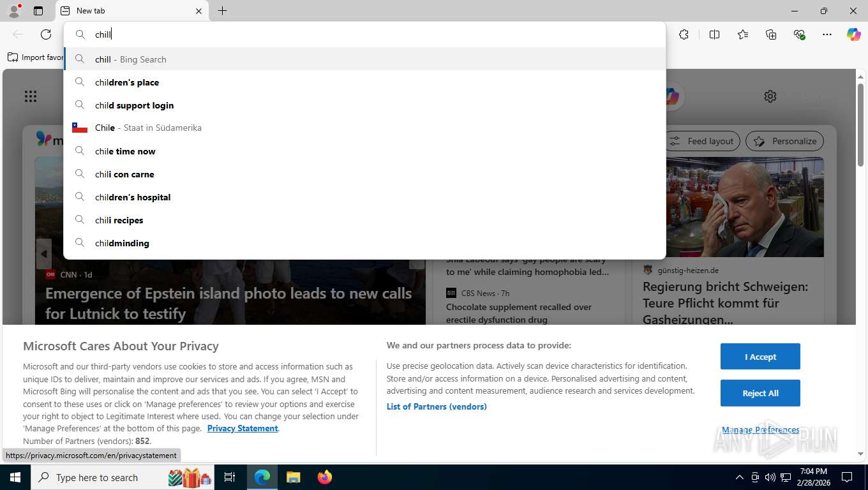Open the List of Partners (vendors) link
The width and height of the screenshot is (868, 490).
pos(437,406)
